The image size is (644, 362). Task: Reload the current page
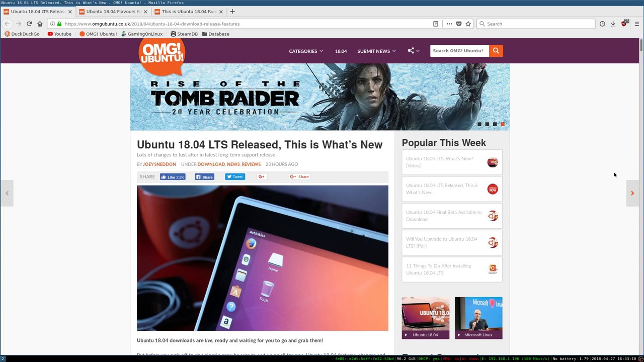pos(29,24)
